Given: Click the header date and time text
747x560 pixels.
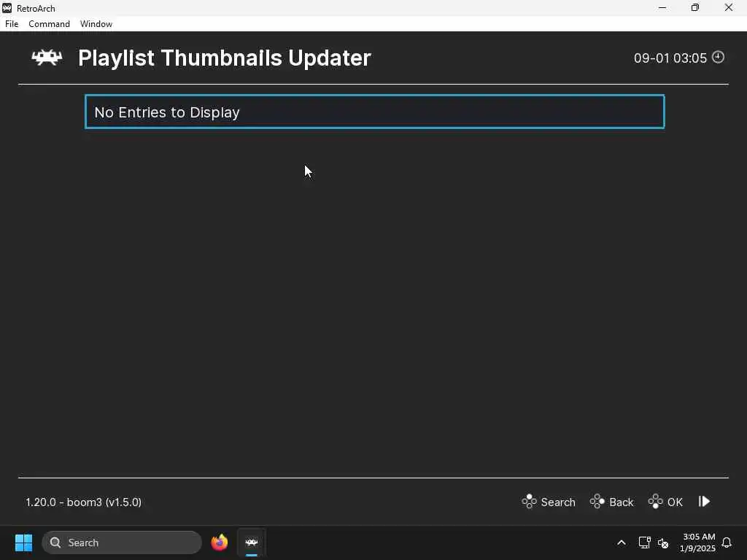Looking at the screenshot, I should pyautogui.click(x=670, y=58).
